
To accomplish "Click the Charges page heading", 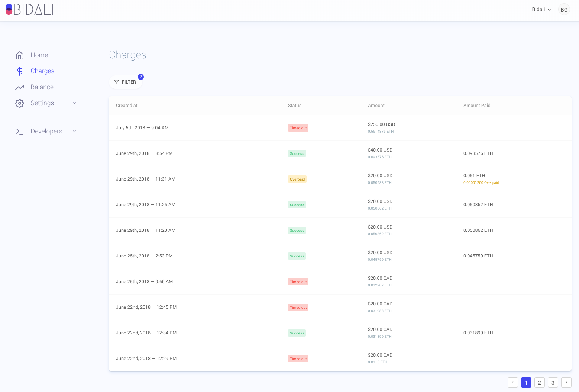I will pyautogui.click(x=127, y=55).
